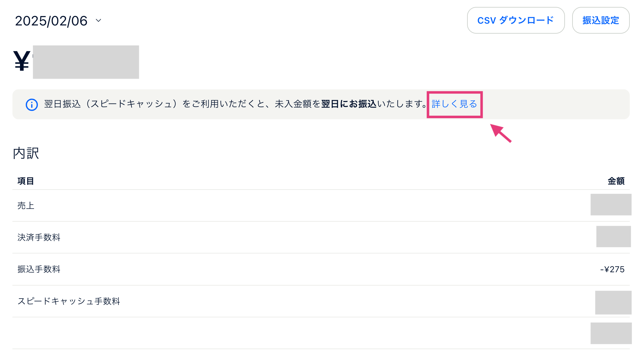
Task: Click the 詳しく見る link
Action: [454, 104]
